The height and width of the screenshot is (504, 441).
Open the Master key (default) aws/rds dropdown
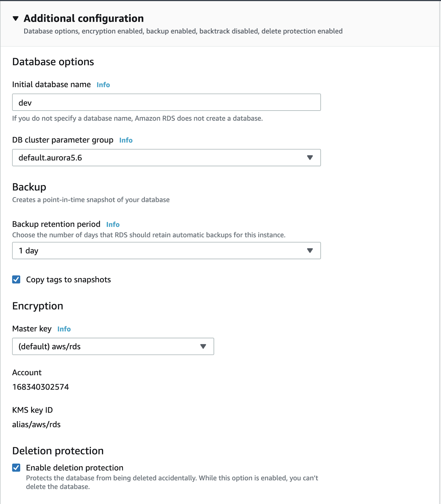113,346
